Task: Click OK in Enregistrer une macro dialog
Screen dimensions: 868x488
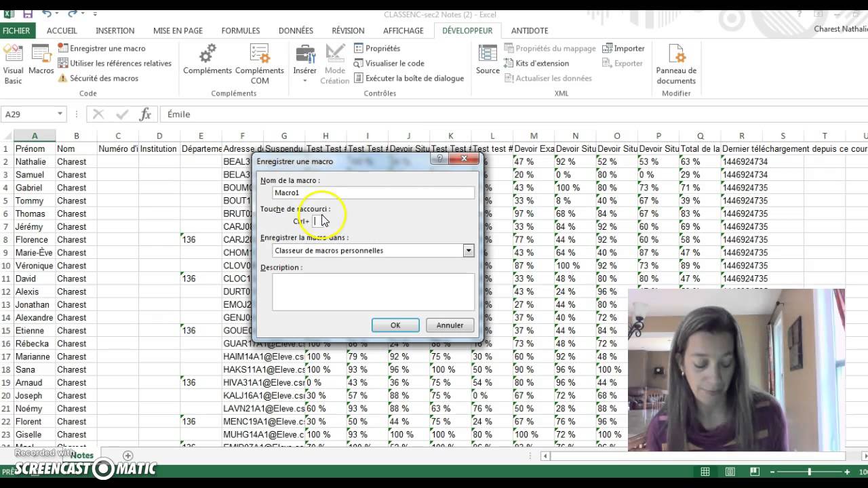Action: (395, 325)
